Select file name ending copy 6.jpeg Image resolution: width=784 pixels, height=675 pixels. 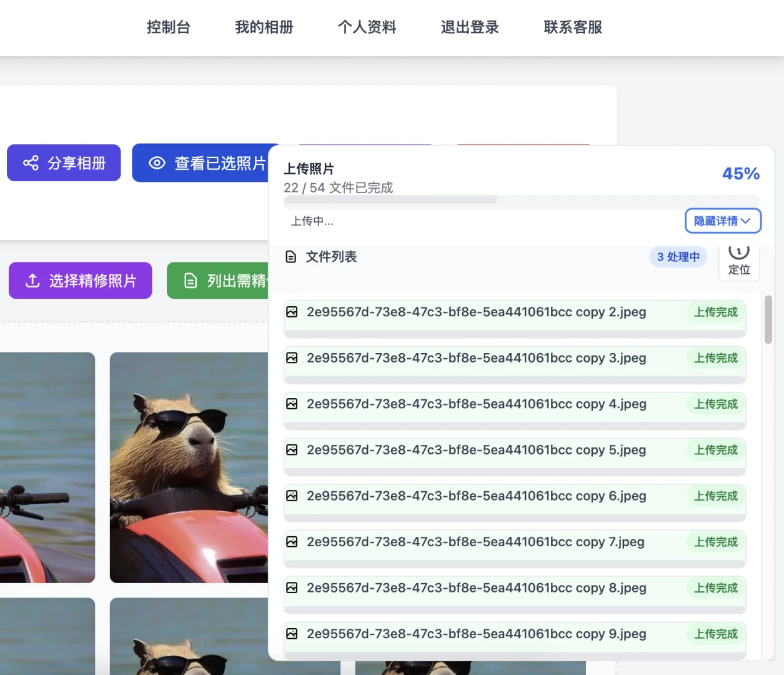coord(477,496)
